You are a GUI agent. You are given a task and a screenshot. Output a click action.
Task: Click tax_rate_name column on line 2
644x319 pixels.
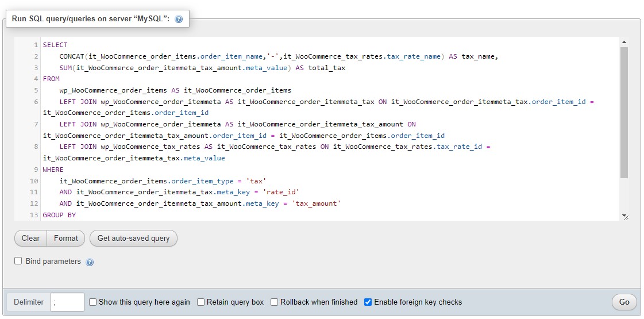[x=414, y=56]
